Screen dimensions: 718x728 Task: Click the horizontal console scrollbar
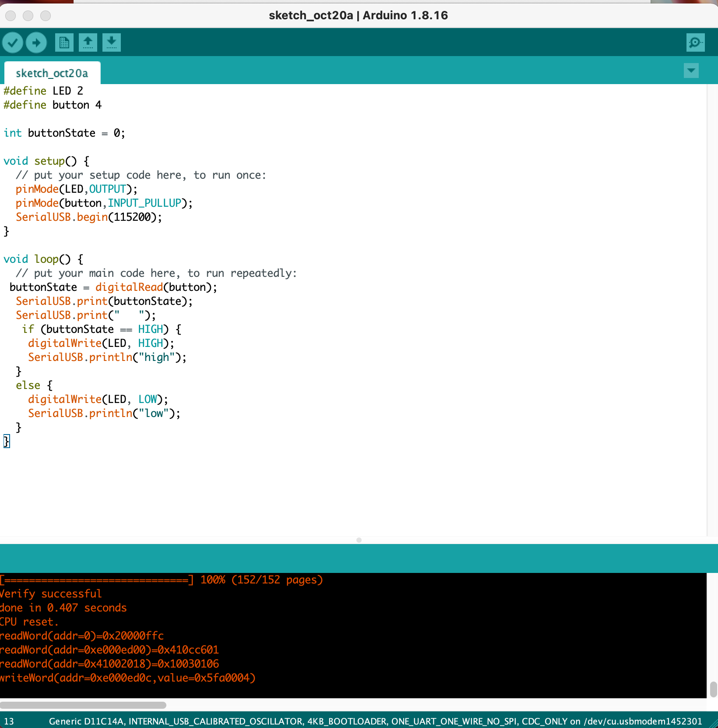[83, 705]
